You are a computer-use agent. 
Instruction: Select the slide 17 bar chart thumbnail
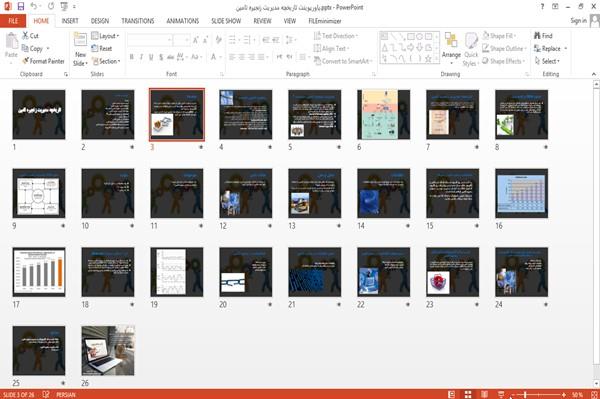[x=39, y=272]
